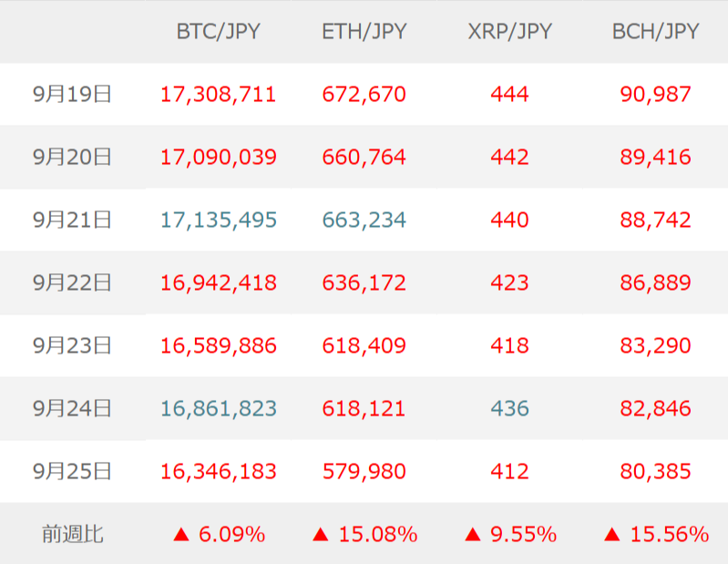Select the 9月21日 date cell

pyautogui.click(x=72, y=220)
